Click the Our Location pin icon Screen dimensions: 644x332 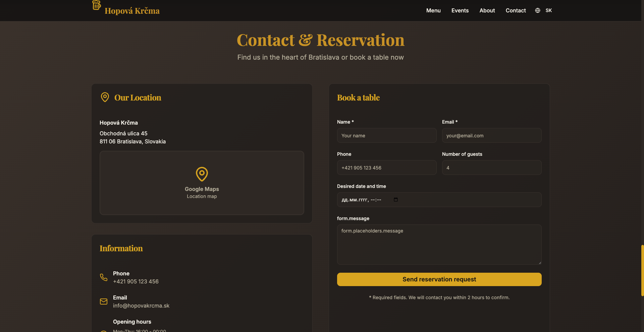tap(105, 97)
